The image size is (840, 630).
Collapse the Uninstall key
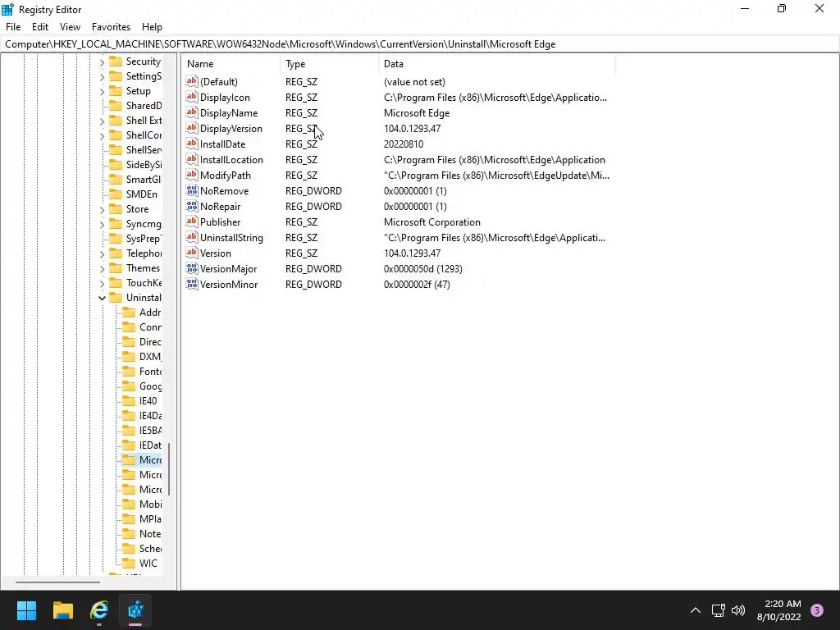(x=102, y=298)
